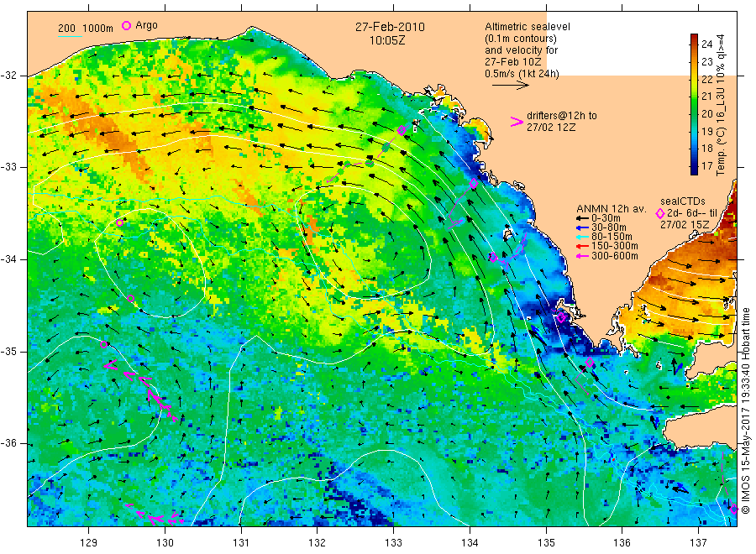The width and height of the screenshot is (756, 554).
Task: Click the blue 30-80m legend arrow
Action: point(582,227)
